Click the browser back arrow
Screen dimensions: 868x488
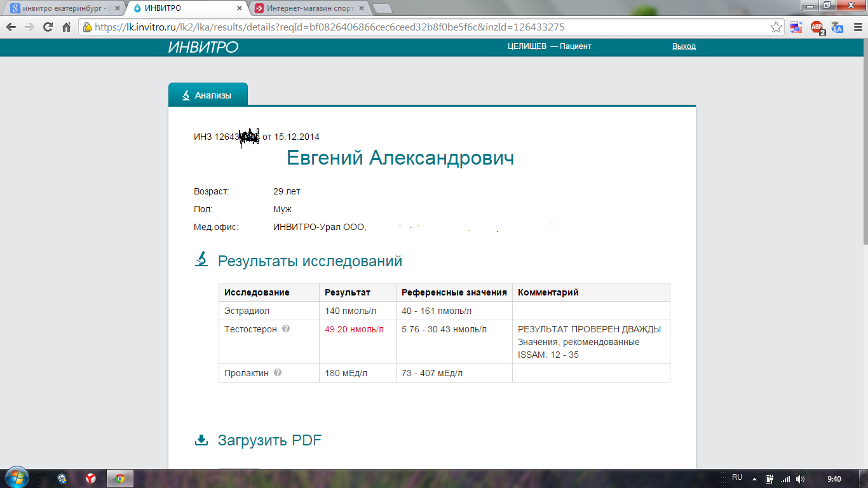point(11,27)
